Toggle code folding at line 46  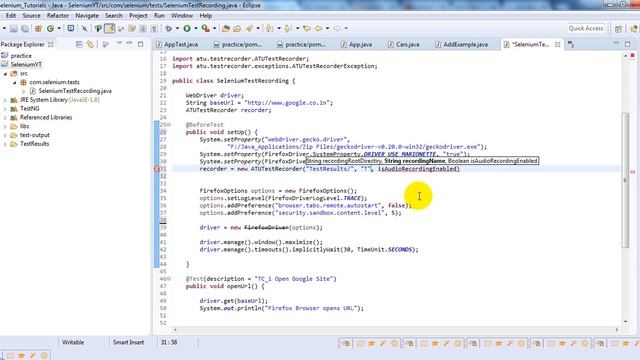click(169, 279)
